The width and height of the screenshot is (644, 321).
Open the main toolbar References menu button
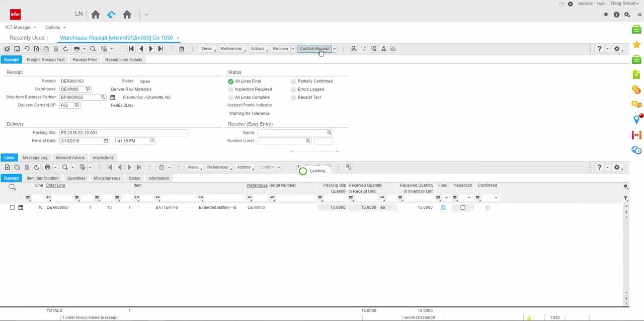[232, 49]
